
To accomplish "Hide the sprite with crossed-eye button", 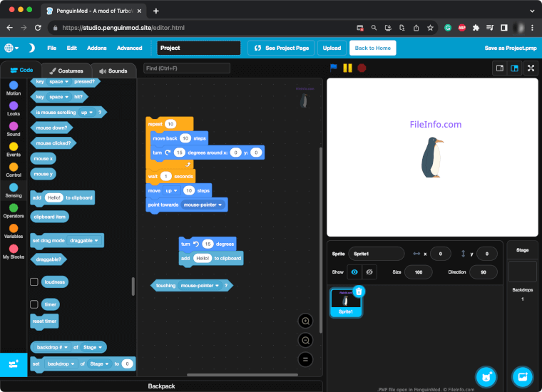I will [370, 272].
